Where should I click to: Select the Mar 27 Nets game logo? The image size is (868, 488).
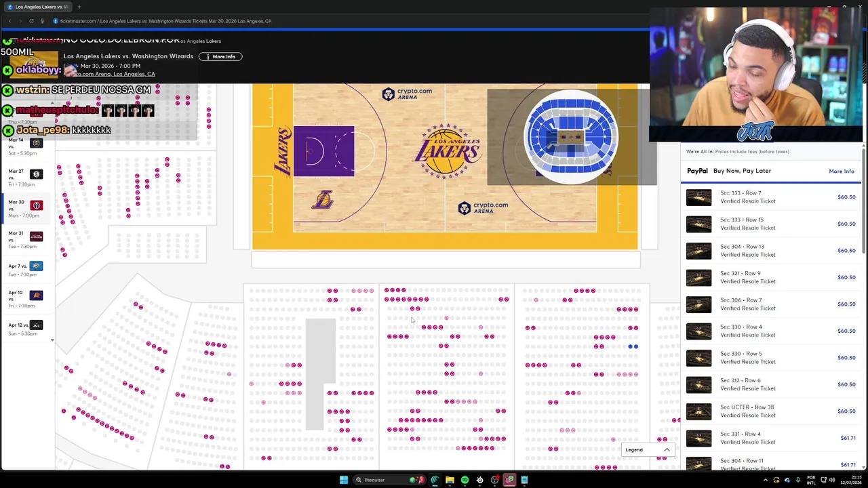click(37, 174)
